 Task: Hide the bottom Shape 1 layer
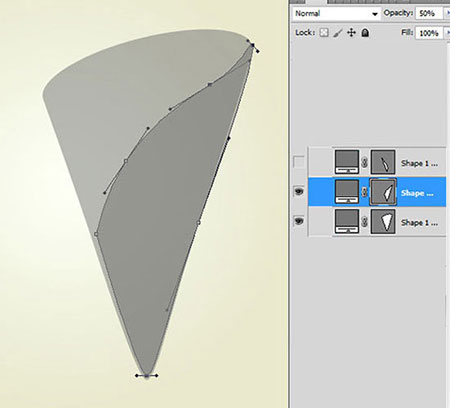tap(299, 221)
